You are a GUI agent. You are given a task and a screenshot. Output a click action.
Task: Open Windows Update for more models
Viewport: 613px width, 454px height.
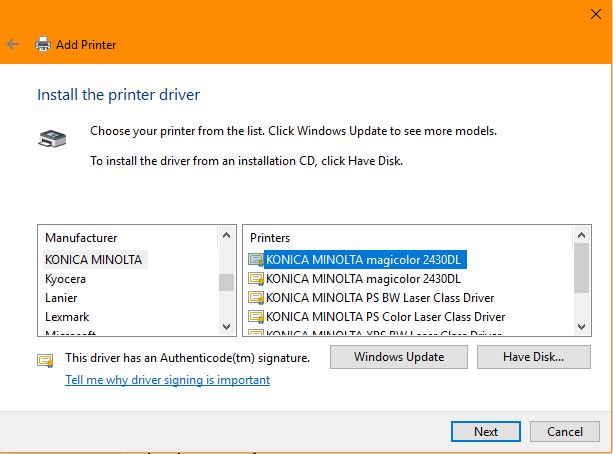pos(398,357)
